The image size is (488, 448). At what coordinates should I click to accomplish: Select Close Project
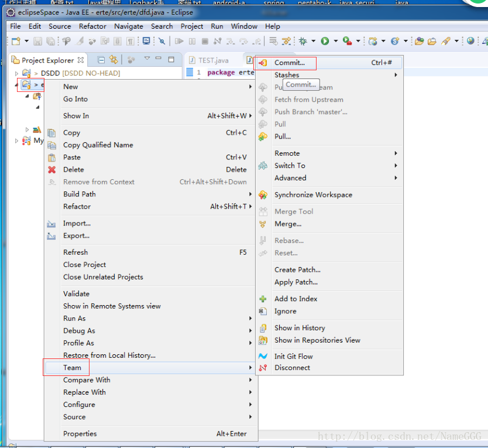click(x=151, y=265)
